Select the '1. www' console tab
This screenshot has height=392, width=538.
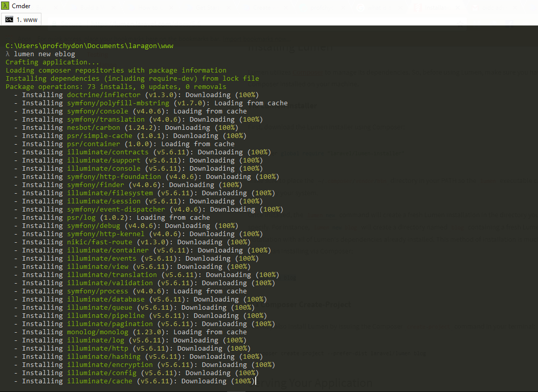pyautogui.click(x=21, y=19)
